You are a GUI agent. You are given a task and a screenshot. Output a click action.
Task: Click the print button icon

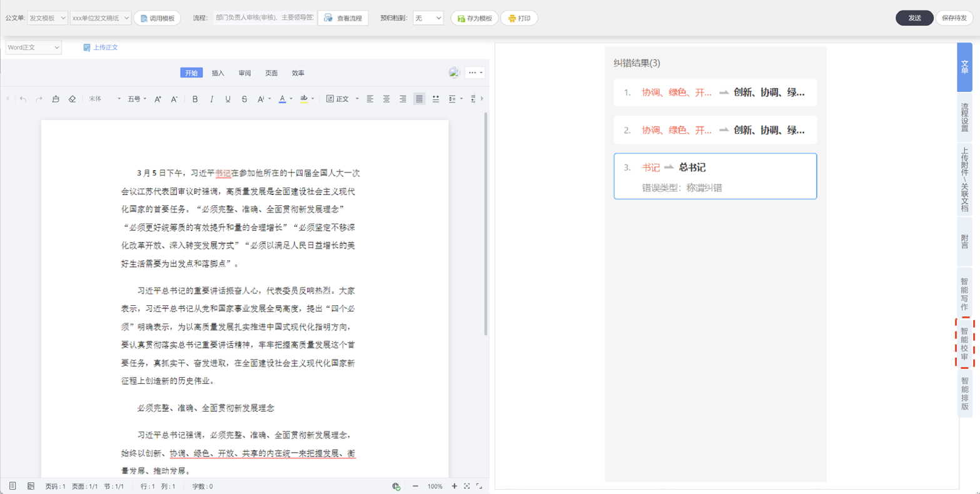[519, 18]
